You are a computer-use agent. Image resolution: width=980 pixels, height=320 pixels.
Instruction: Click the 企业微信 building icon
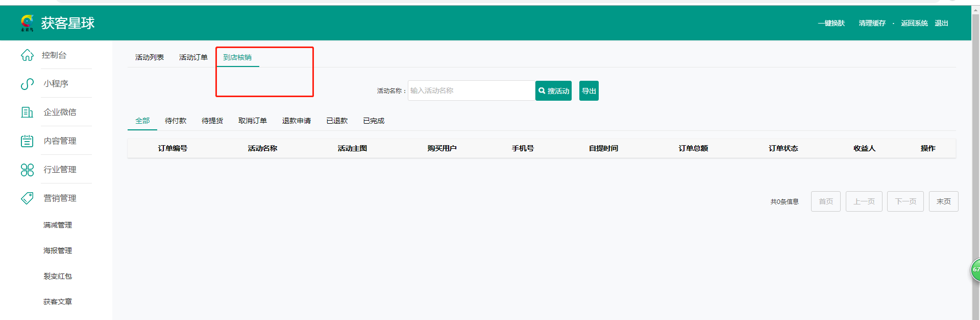(27, 112)
